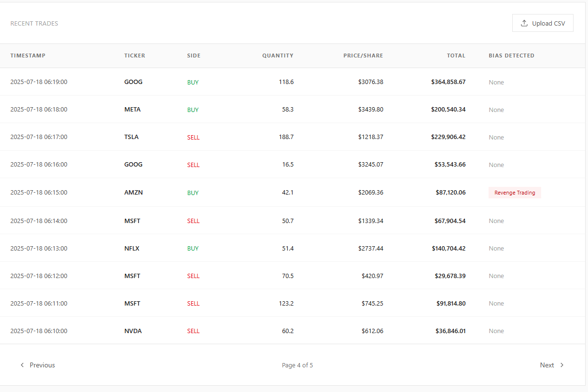The height and width of the screenshot is (392, 588).
Task: Click the Side column header
Action: pyautogui.click(x=194, y=56)
